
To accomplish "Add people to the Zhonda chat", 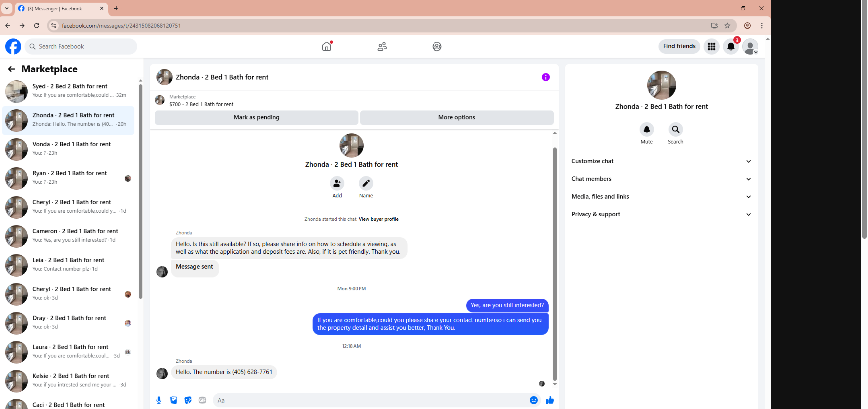I will (x=337, y=183).
